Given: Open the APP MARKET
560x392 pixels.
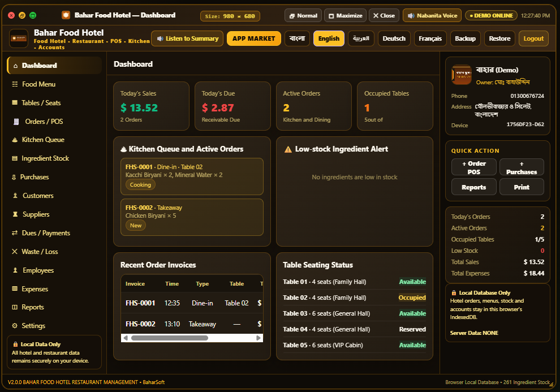Looking at the screenshot, I should (x=254, y=38).
